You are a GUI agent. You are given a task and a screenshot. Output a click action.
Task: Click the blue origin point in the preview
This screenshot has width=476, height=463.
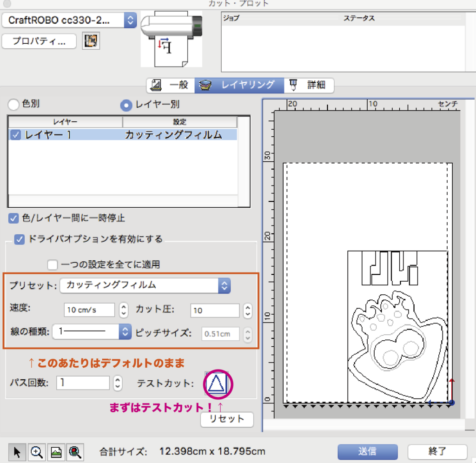pyautogui.click(x=451, y=403)
